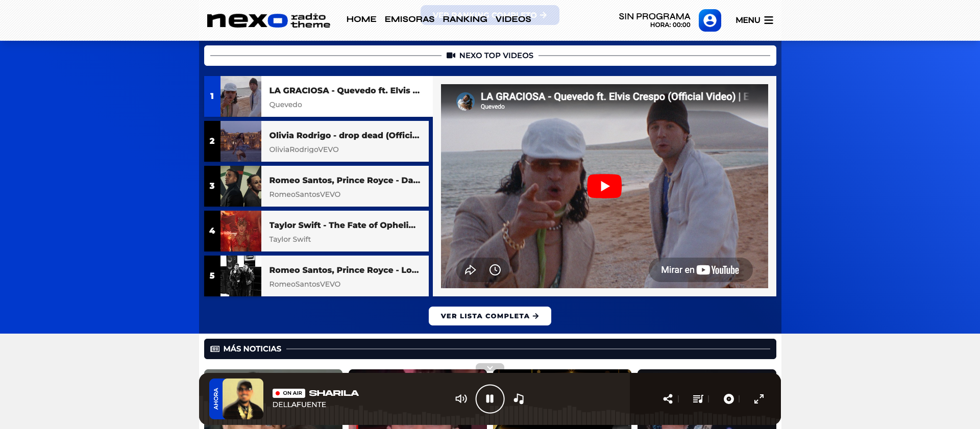Open the playlist queue icon in player
Viewport: 980px width, 429px height.
(698, 399)
